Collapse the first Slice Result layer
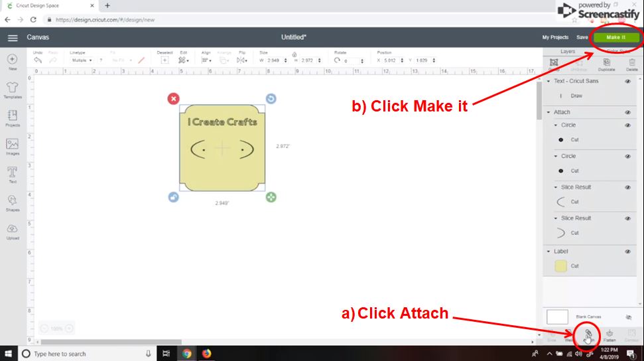Viewport: 644px width, 361px height. [x=556, y=187]
